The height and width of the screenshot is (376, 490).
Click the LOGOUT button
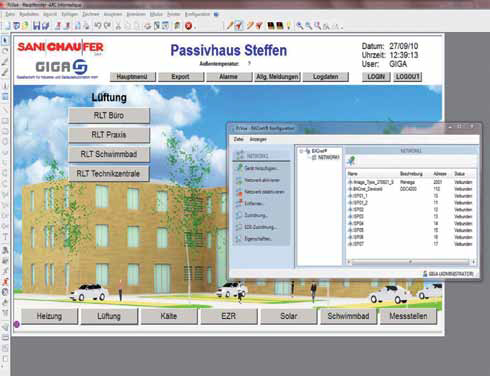407,77
